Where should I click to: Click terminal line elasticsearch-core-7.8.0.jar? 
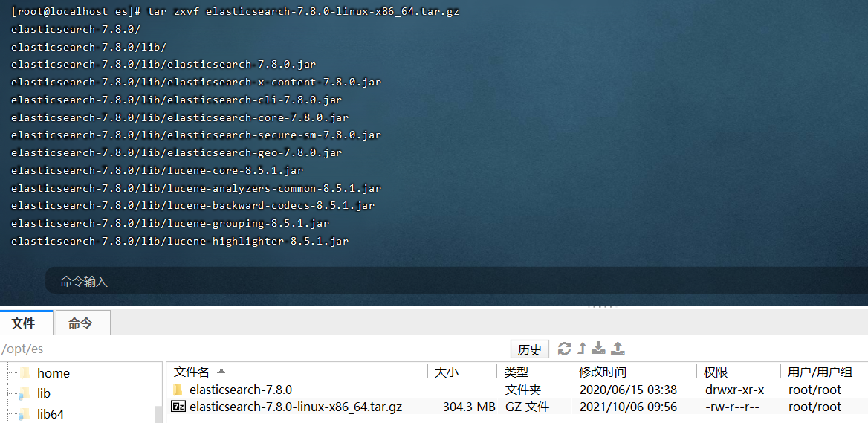point(179,117)
